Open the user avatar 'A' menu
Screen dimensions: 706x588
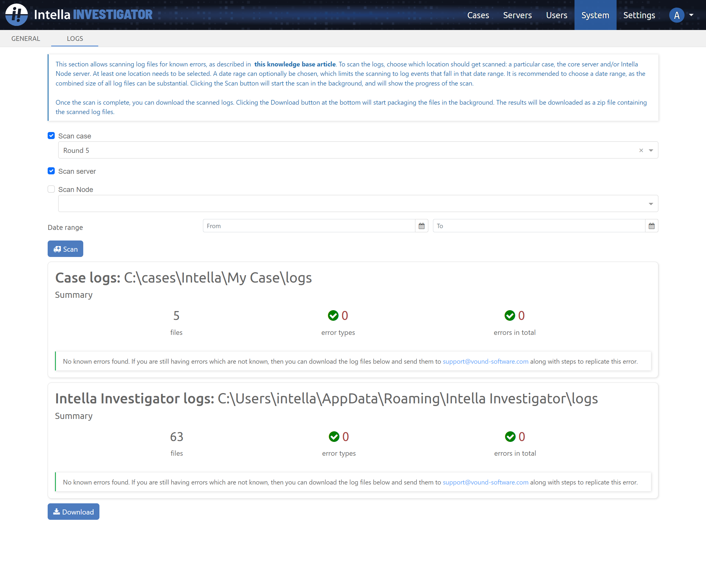tap(676, 15)
